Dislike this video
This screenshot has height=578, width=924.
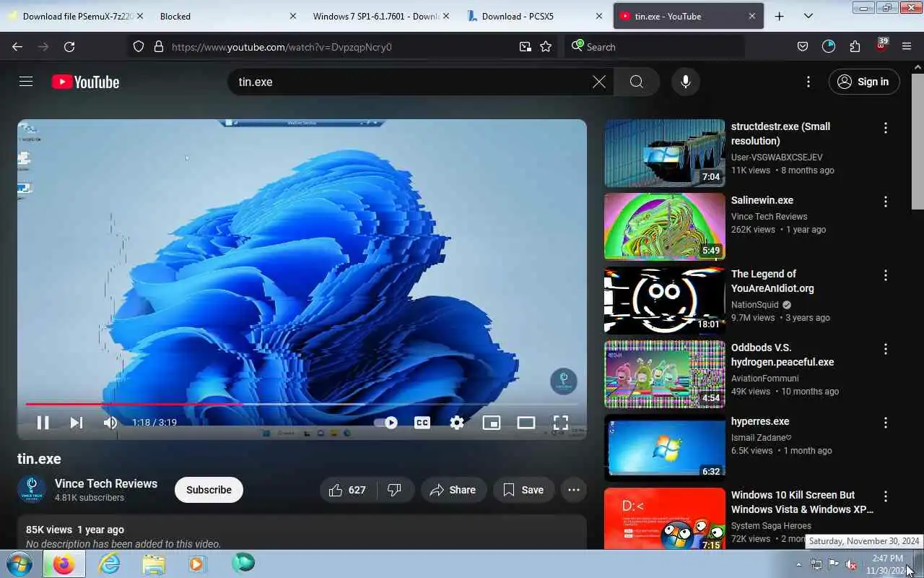395,490
